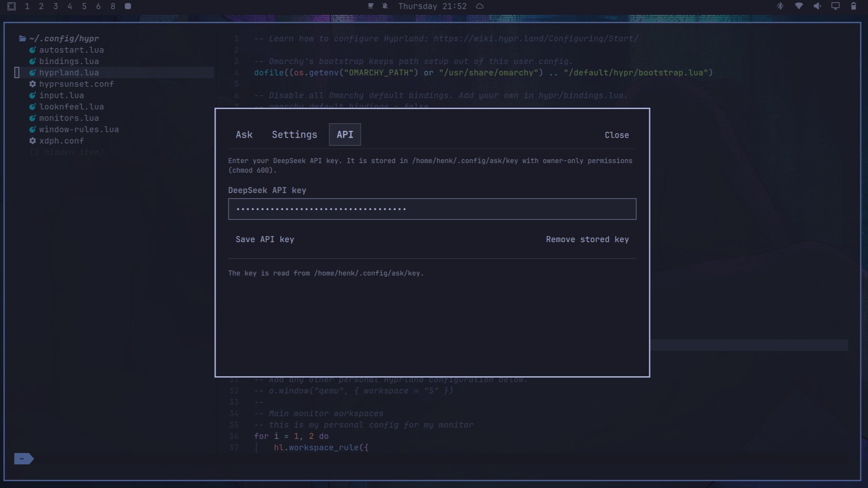Open window-rules.lua in the file tree

pos(79,129)
